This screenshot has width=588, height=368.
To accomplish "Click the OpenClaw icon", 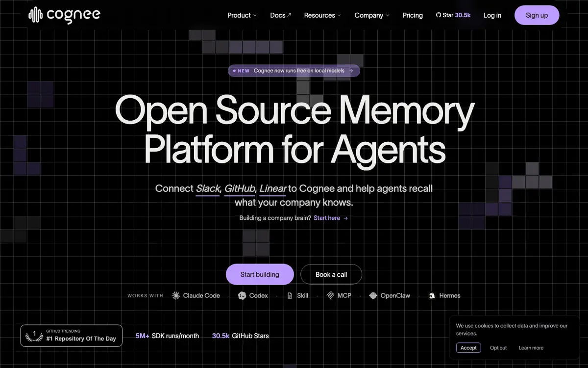I will 373,295.
